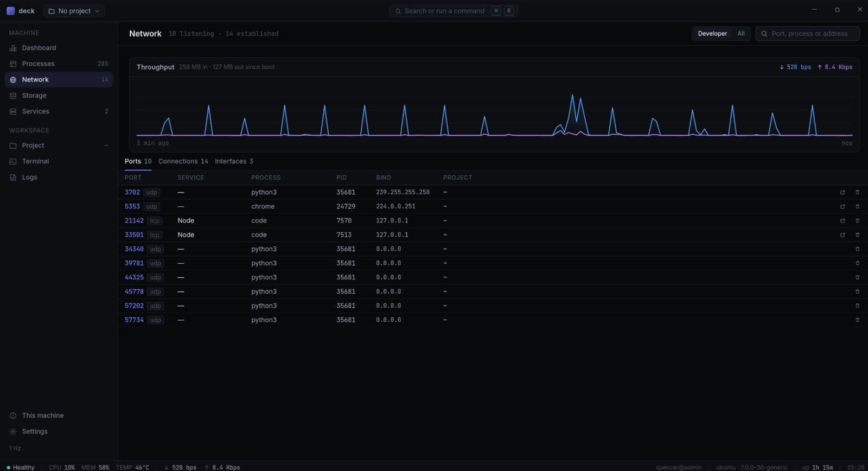The width and height of the screenshot is (868, 471).
Task: Click trash icon for port 39781
Action: click(858, 263)
